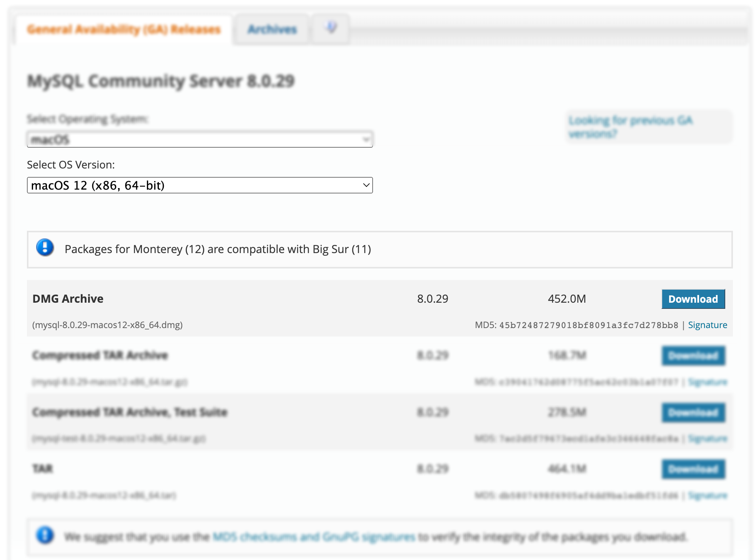This screenshot has height=560, width=756.
Task: Download the DMG Archive
Action: [x=693, y=299]
